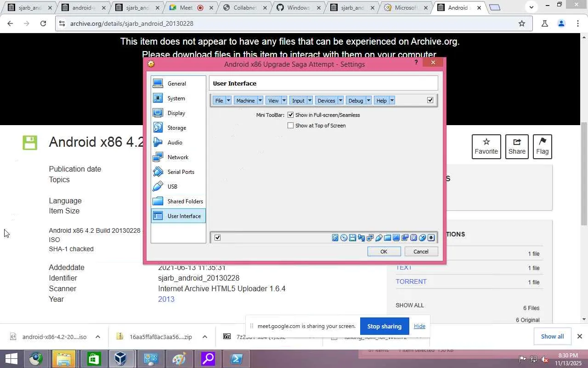This screenshot has height=368, width=588.
Task: Hide the screen sharing notification
Action: tap(419, 326)
